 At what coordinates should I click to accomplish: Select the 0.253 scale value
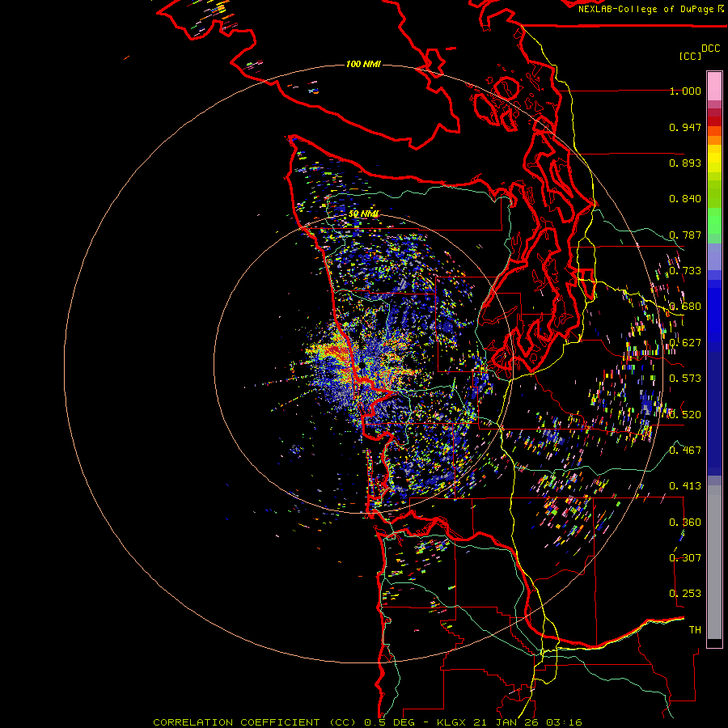[x=685, y=594]
